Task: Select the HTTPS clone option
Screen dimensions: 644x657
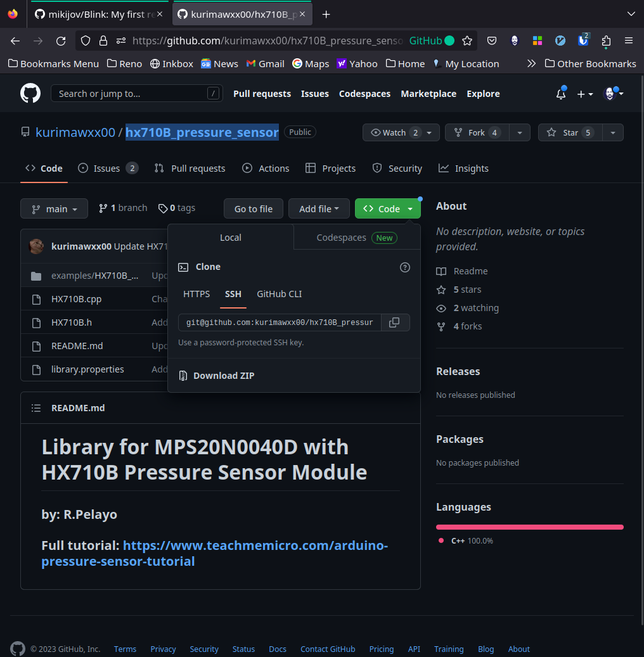Action: pos(196,294)
